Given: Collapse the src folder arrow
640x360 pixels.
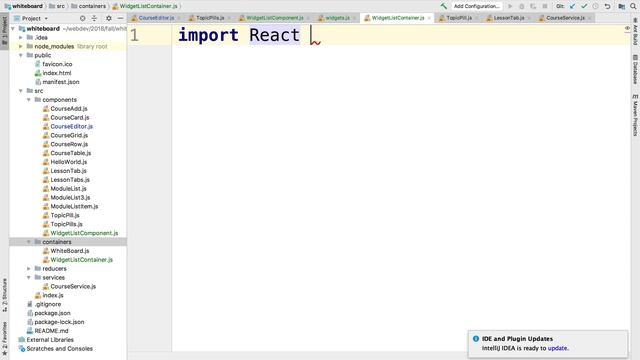Looking at the screenshot, I should [21, 91].
